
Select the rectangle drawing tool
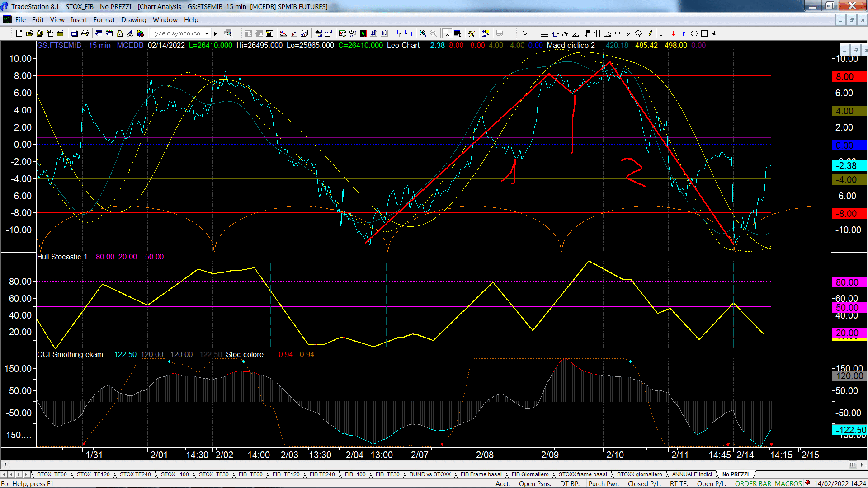(704, 33)
